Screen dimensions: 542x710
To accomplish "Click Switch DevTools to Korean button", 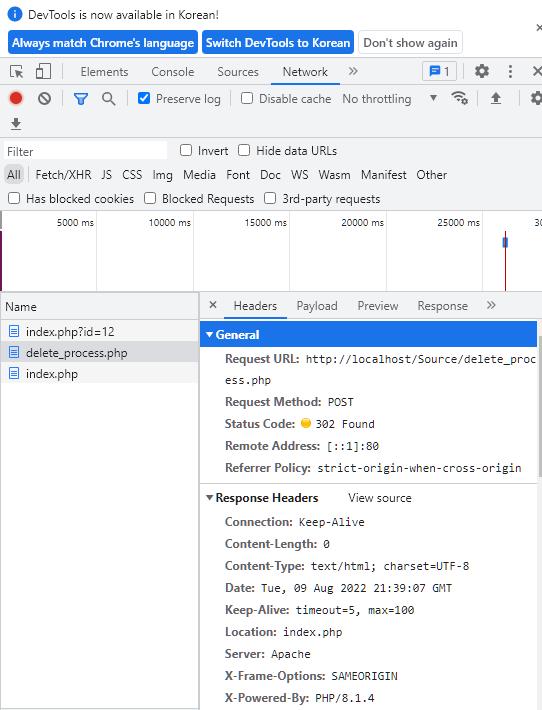I will point(278,43).
